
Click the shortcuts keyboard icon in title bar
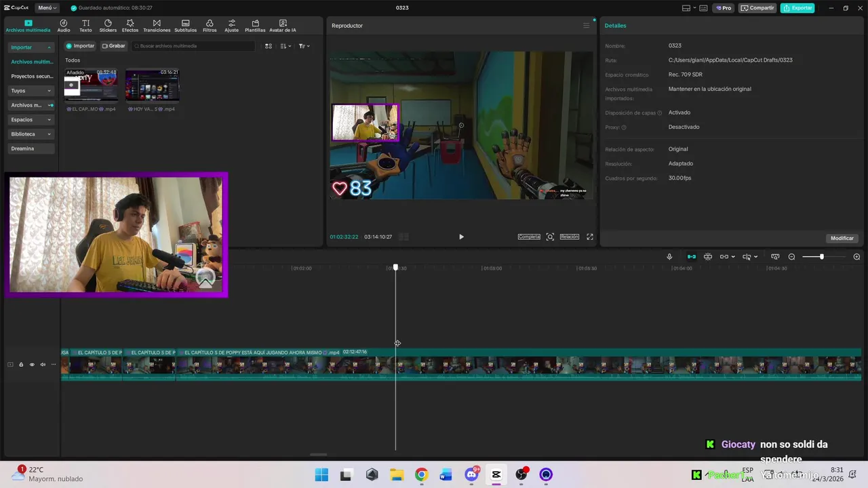[x=703, y=8]
